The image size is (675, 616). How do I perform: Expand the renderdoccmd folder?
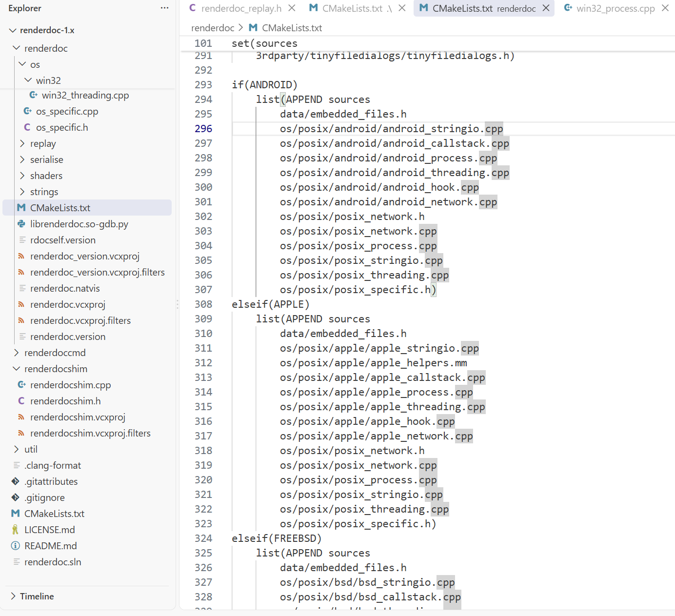coord(17,353)
